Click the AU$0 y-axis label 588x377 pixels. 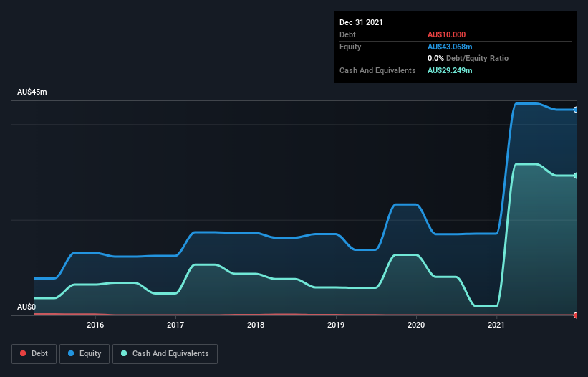pyautogui.click(x=26, y=307)
